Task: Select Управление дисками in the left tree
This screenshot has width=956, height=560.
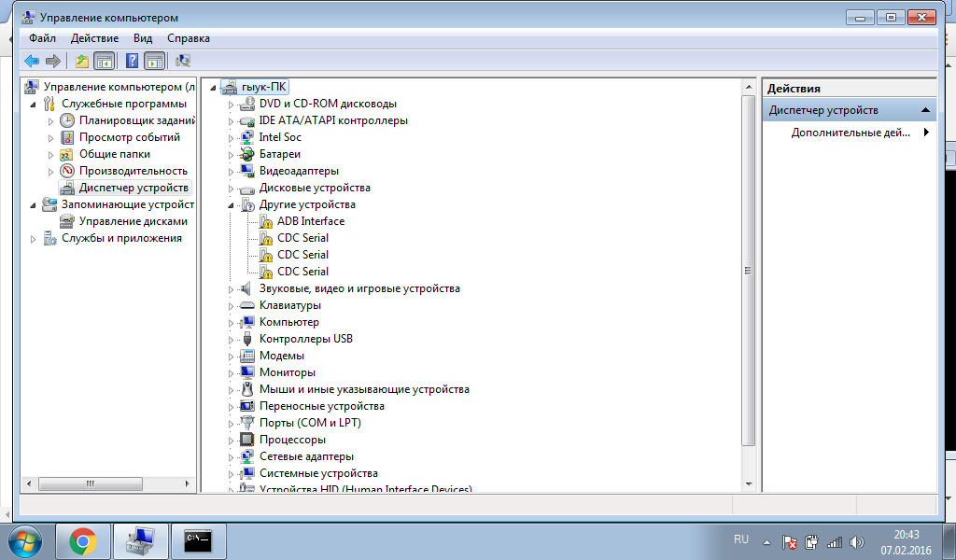Action: [133, 221]
